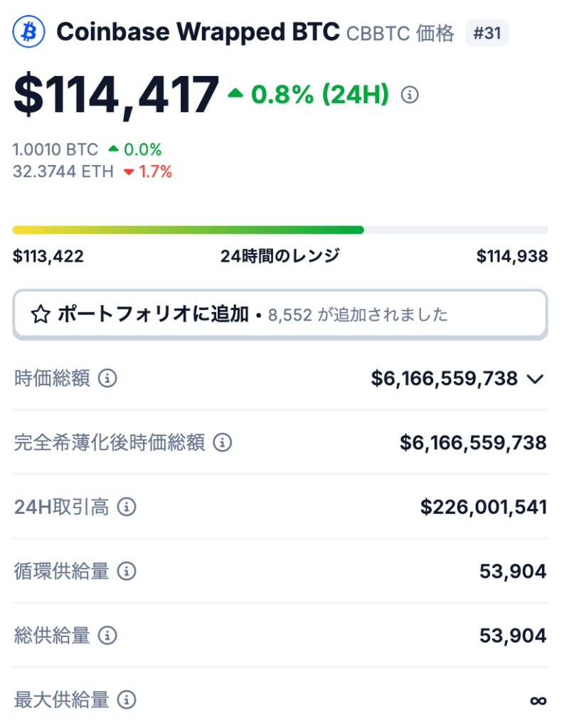Click the 1.0010 BTC price conversion
Screen dimensions: 579x728
(55, 149)
